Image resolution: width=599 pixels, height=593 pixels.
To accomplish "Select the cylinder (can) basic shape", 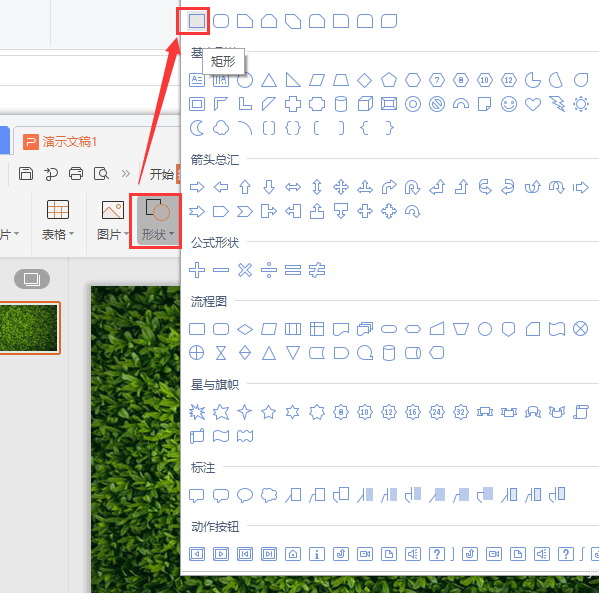I will [341, 104].
